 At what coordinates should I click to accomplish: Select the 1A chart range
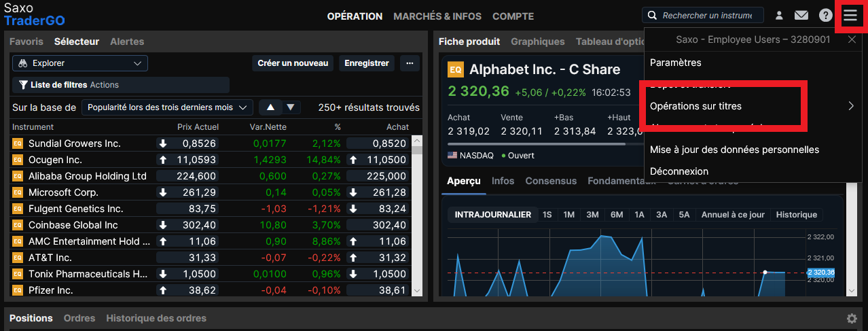pyautogui.click(x=639, y=215)
